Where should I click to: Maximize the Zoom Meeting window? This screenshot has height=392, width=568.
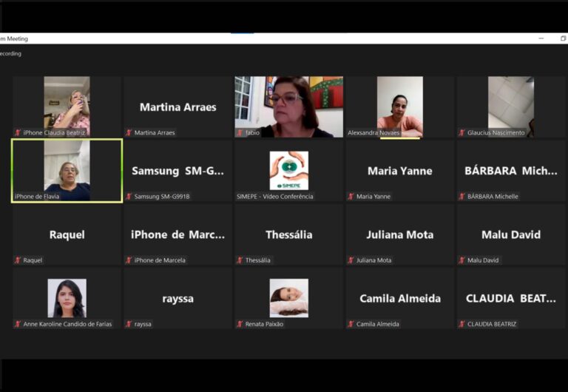coord(563,38)
